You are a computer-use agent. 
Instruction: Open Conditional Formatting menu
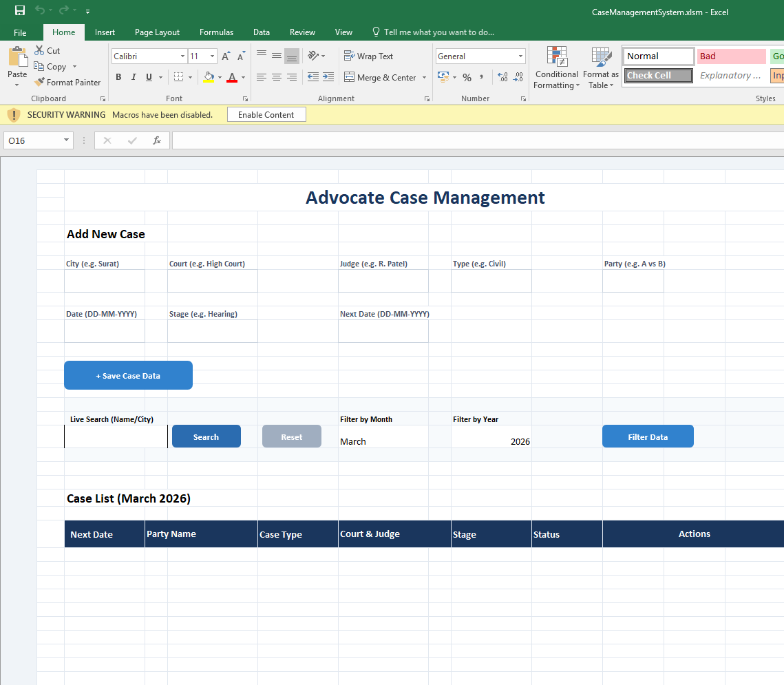[x=556, y=68]
